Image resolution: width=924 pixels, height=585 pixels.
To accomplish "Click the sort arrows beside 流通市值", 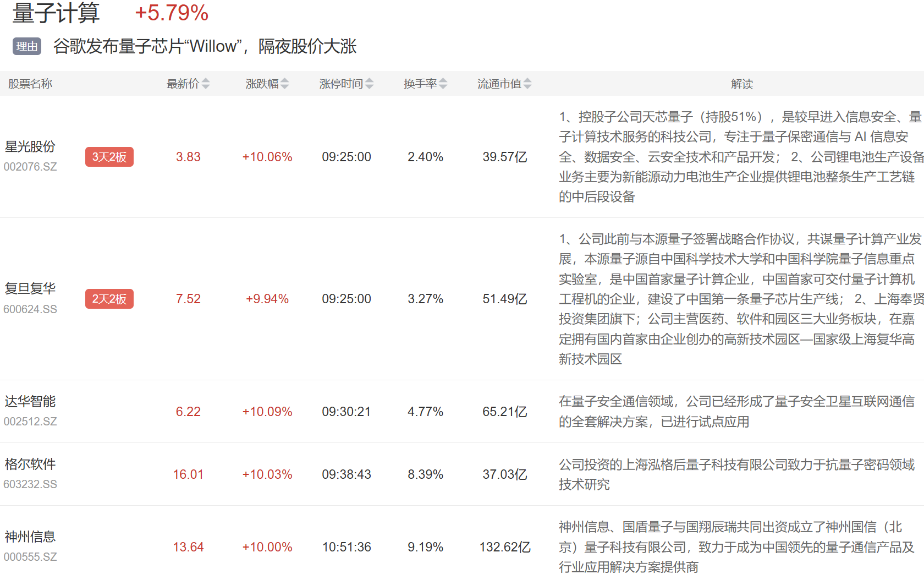I will pyautogui.click(x=527, y=84).
